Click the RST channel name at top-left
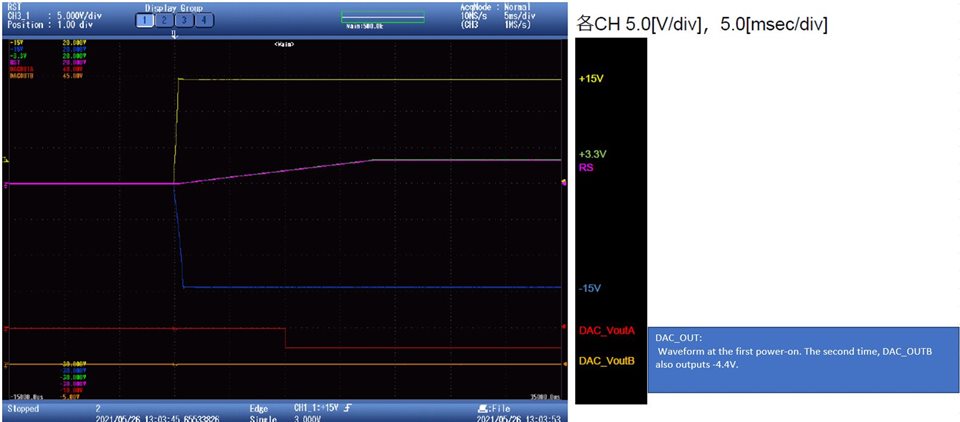Screen dimensions: 960x422 (14, 7)
